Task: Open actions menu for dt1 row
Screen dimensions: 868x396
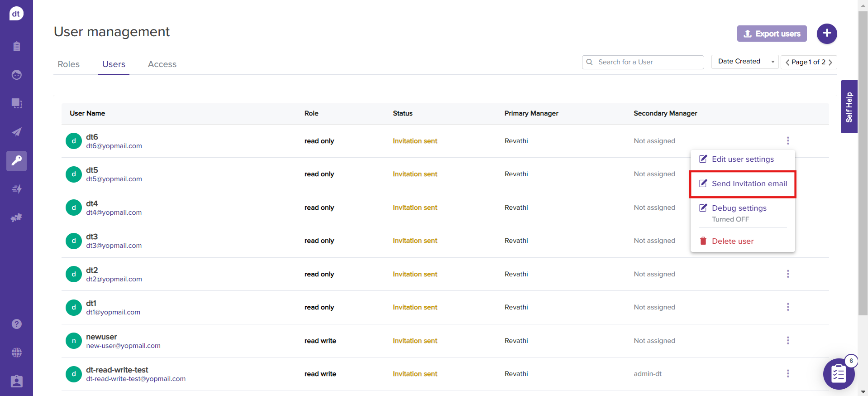Action: [787, 307]
